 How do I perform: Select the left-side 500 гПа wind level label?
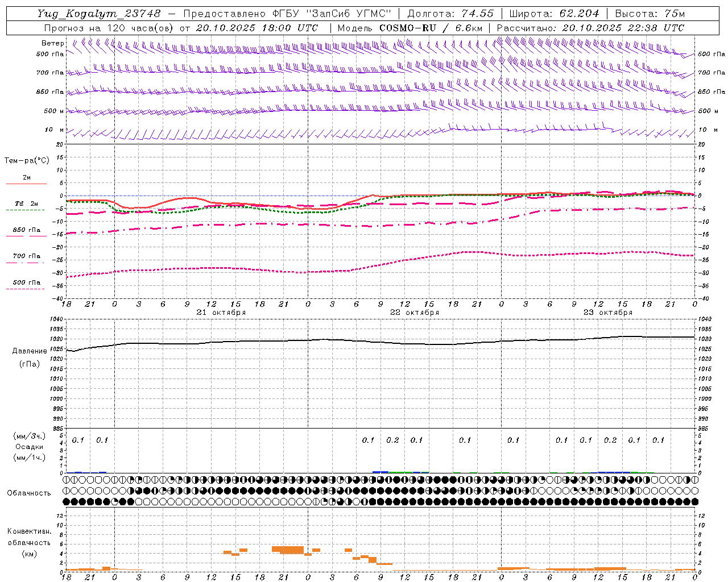coord(50,54)
